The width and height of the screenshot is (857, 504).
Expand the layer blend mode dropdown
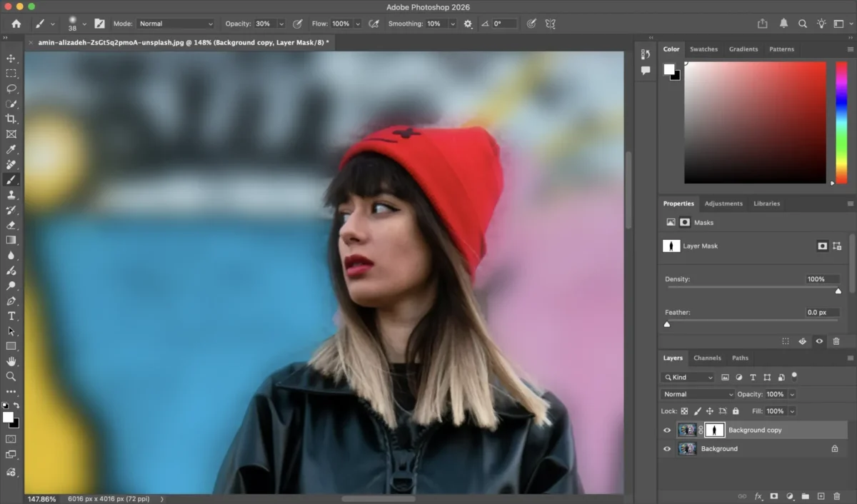point(698,394)
